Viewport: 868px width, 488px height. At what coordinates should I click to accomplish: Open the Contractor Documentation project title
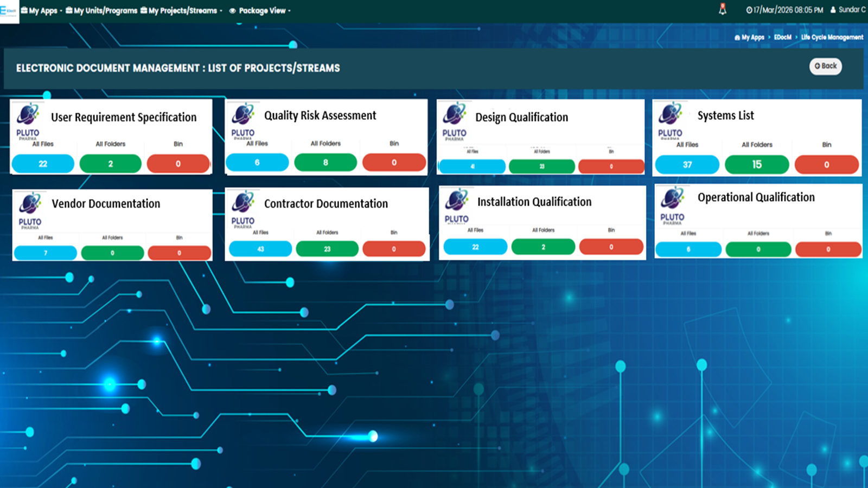pyautogui.click(x=326, y=204)
